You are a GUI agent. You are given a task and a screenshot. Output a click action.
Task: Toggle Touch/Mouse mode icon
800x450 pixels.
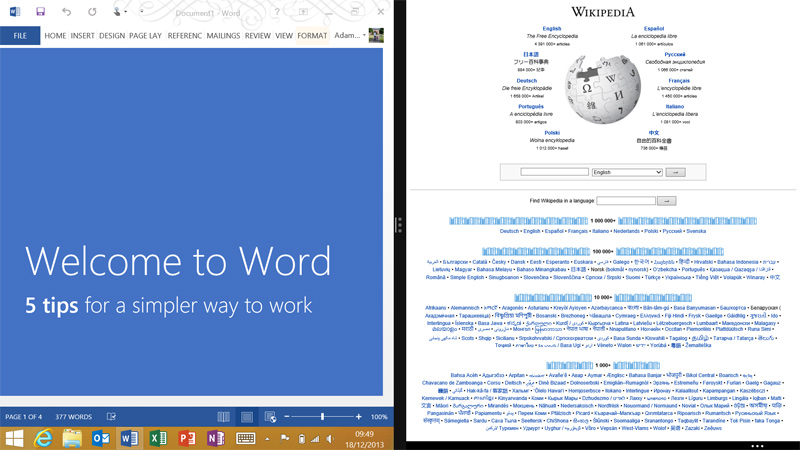click(x=118, y=11)
